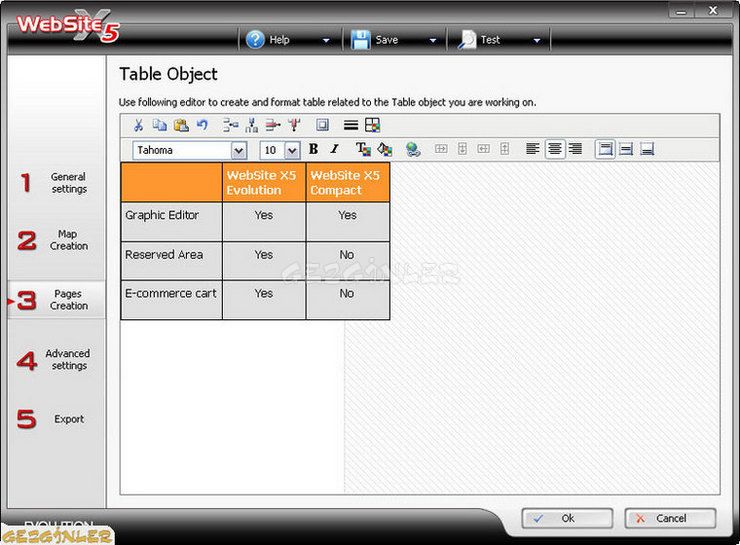The image size is (740, 545).
Task: Click the Insert hyperlink globe icon
Action: [x=413, y=150]
